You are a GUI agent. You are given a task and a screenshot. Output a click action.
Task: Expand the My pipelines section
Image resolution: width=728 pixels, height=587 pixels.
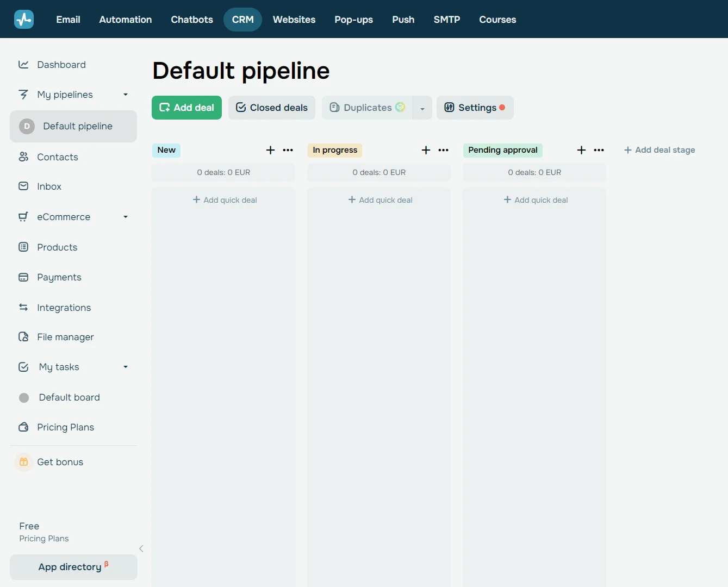coord(126,95)
